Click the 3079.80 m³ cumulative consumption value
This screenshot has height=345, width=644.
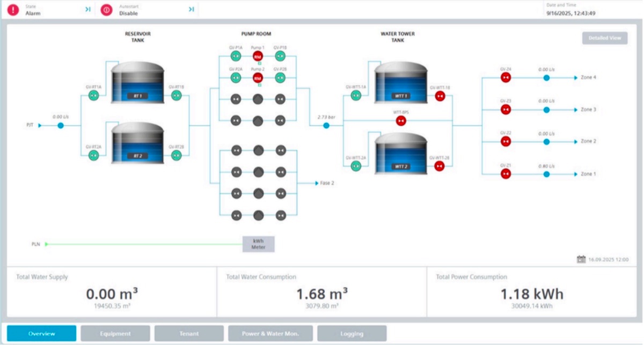[323, 306]
